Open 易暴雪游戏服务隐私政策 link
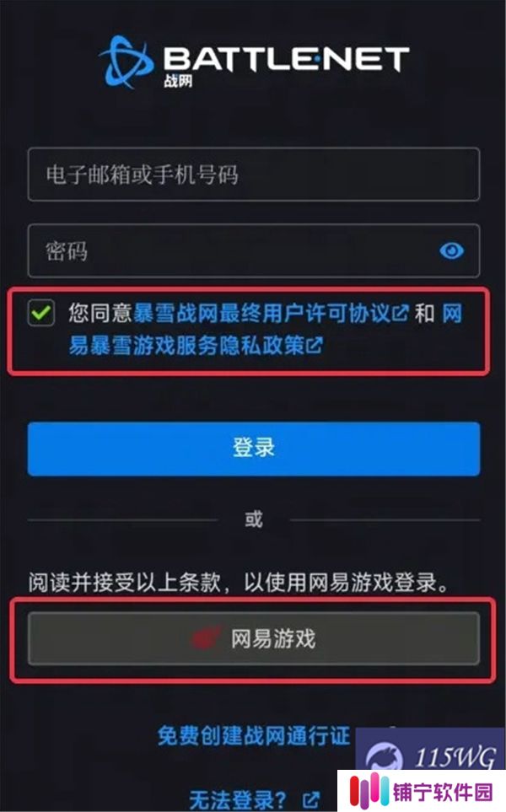 click(x=186, y=346)
